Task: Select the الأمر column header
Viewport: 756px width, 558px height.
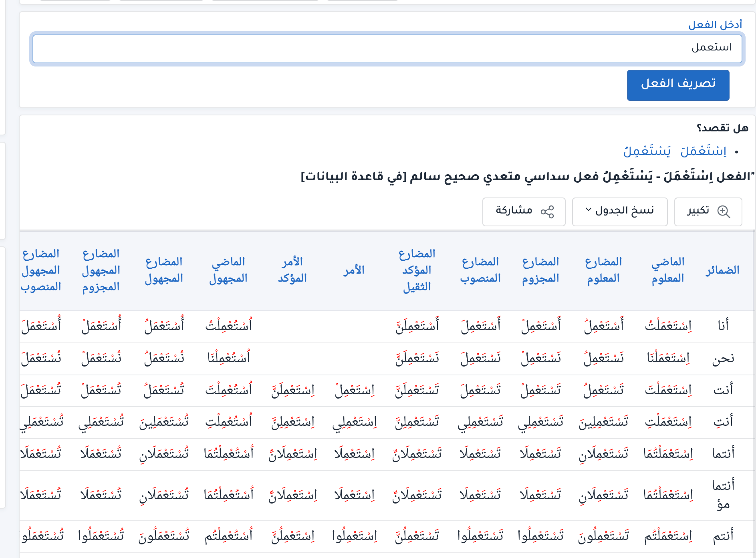Action: 354,270
